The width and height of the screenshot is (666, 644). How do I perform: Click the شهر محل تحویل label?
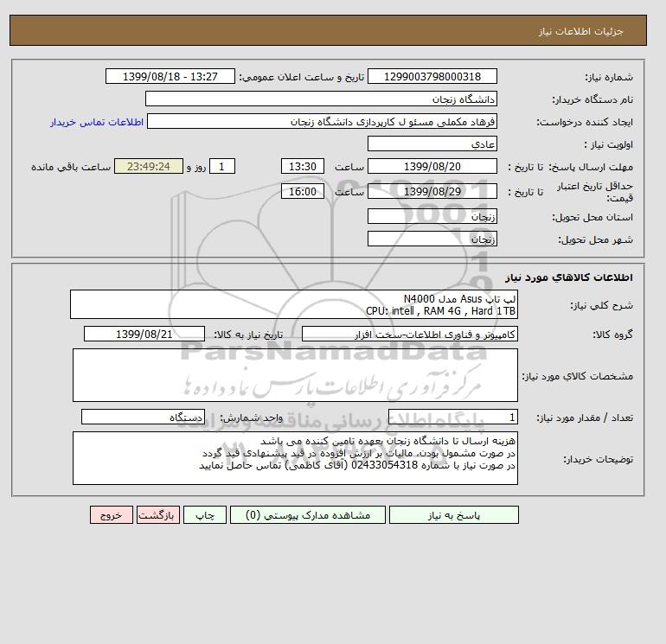(595, 239)
